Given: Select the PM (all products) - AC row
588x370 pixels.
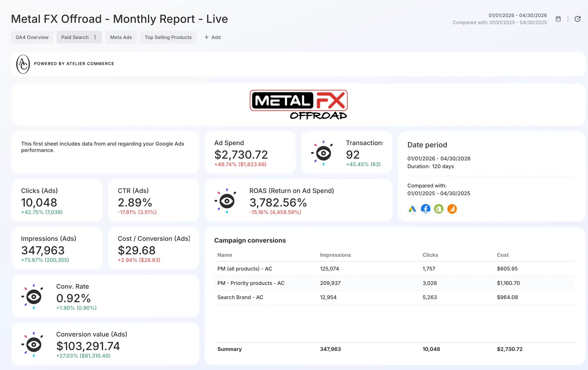Looking at the screenshot, I should (x=395, y=269).
